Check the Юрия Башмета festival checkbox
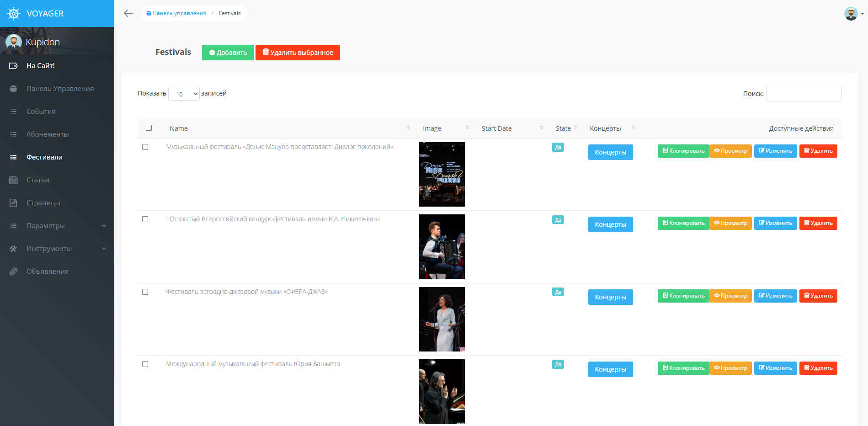The height and width of the screenshot is (426, 868). [x=145, y=364]
